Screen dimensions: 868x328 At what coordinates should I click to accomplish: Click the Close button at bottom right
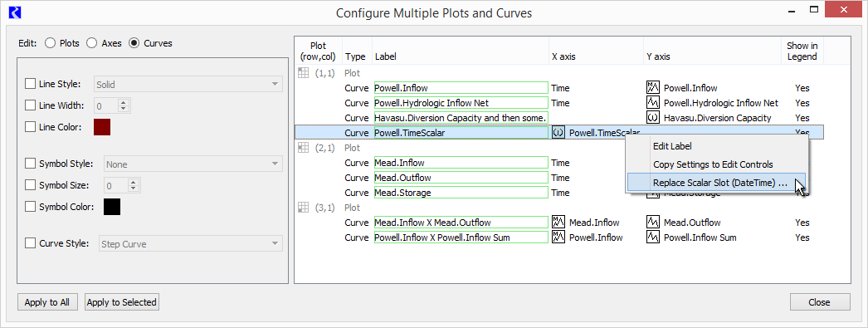click(819, 302)
